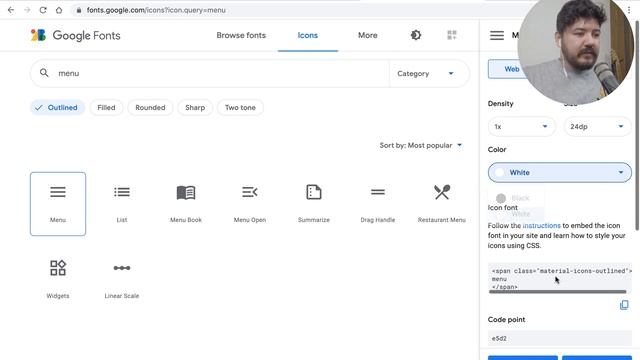Go to browser home page
This screenshot has width=640, height=360.
click(x=59, y=10)
